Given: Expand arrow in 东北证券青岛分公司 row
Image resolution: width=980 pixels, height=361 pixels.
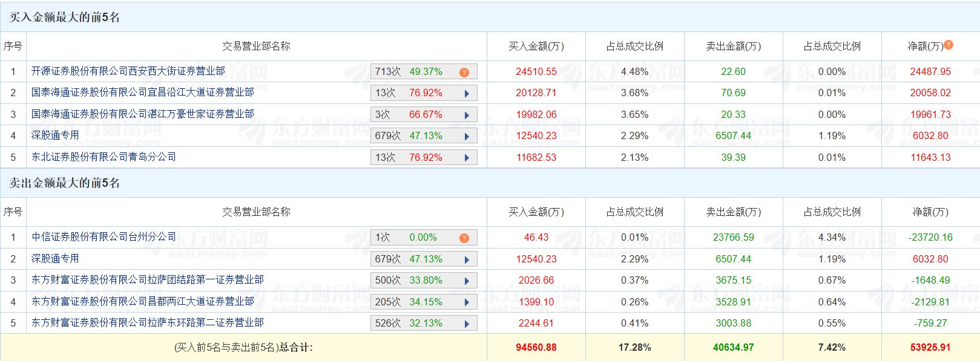Looking at the screenshot, I should 467,158.
